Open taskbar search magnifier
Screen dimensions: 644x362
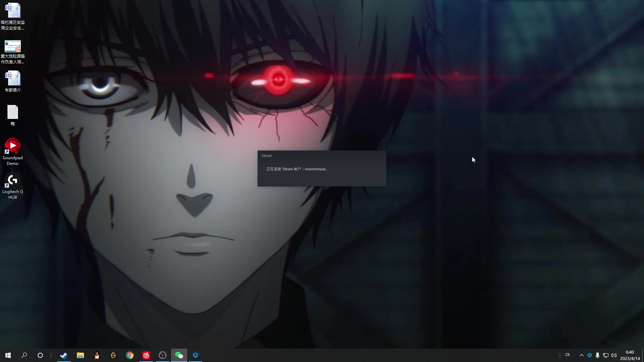[24, 355]
